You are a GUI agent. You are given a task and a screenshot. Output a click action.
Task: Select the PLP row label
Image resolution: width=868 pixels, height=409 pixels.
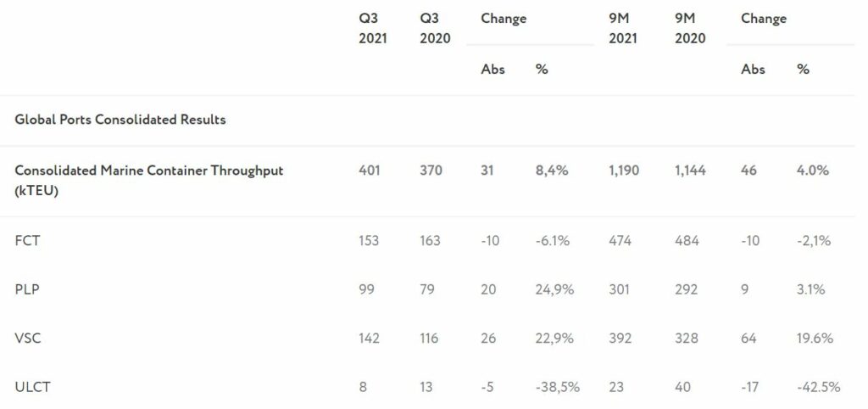27,289
